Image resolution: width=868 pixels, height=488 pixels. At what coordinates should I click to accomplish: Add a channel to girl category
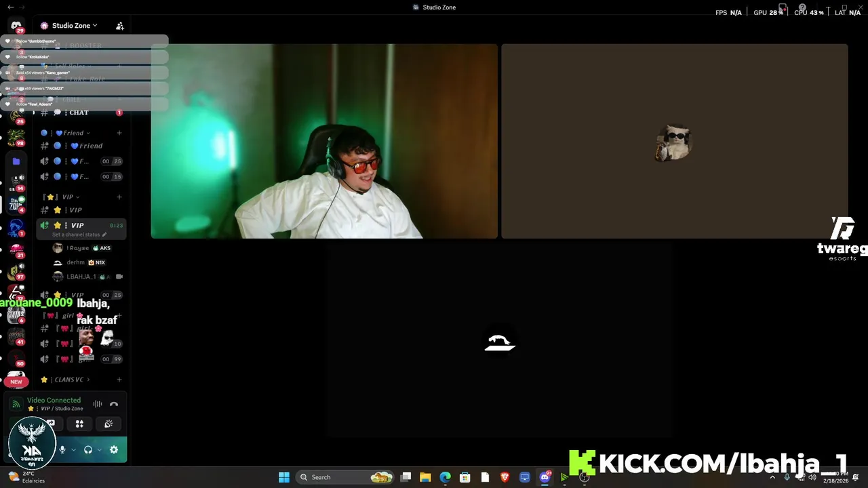(119, 316)
